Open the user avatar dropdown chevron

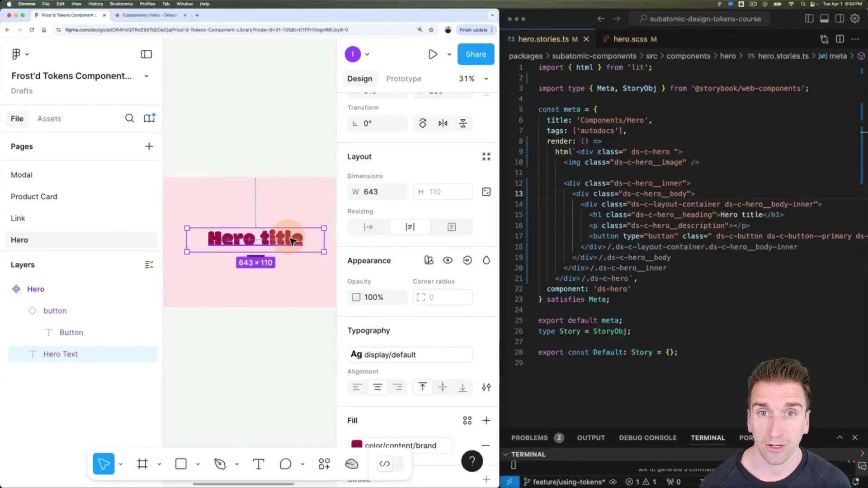pyautogui.click(x=367, y=54)
